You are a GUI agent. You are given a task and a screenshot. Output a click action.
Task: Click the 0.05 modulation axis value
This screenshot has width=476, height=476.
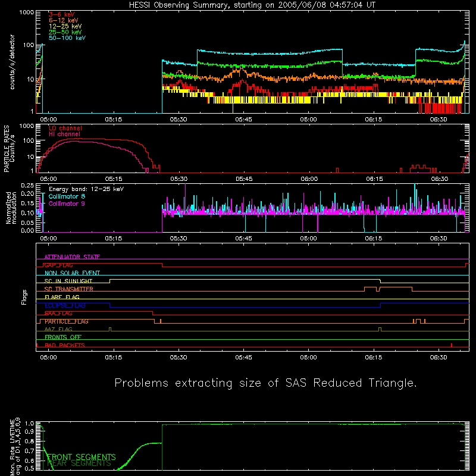tap(27, 223)
